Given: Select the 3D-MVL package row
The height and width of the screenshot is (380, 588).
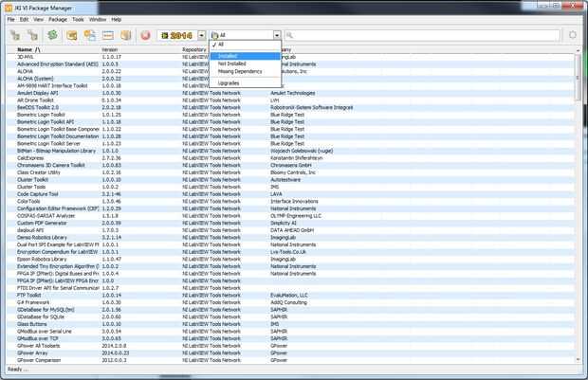Looking at the screenshot, I should (290, 57).
